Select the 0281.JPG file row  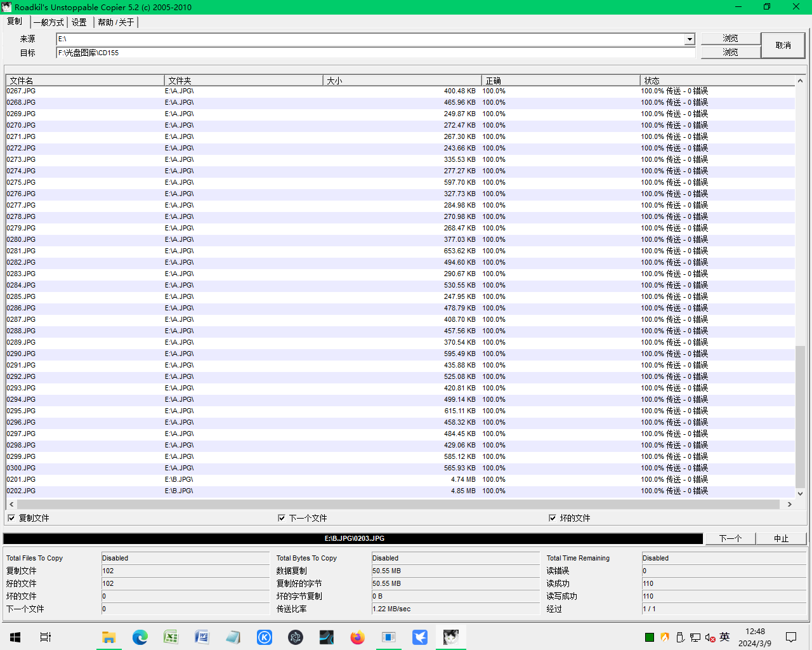[x=400, y=251]
